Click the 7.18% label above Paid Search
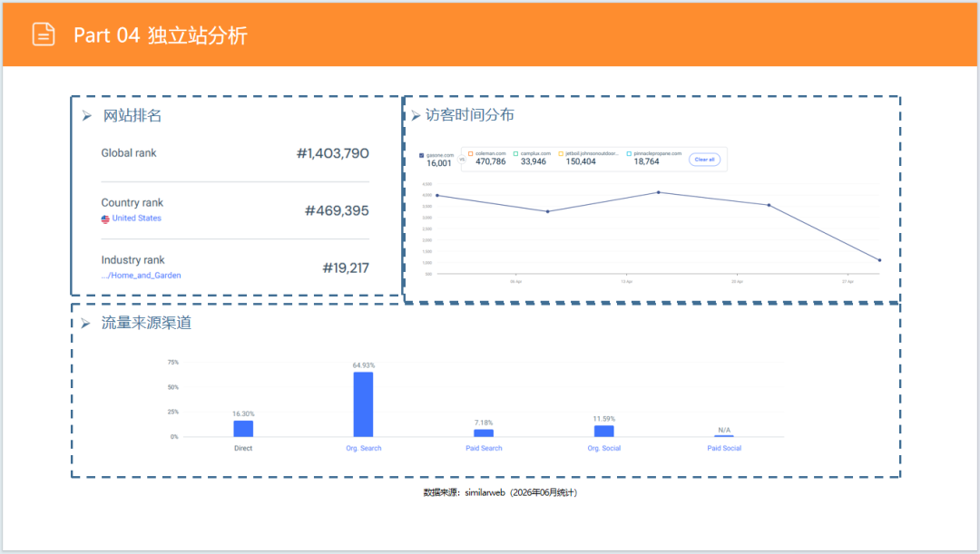 (x=484, y=423)
